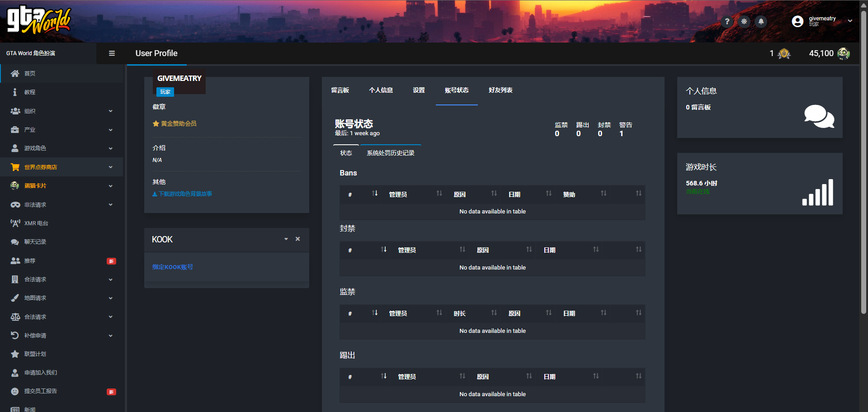Image resolution: width=868 pixels, height=412 pixels.
Task: Select the 账号状态 tab
Action: (x=457, y=90)
